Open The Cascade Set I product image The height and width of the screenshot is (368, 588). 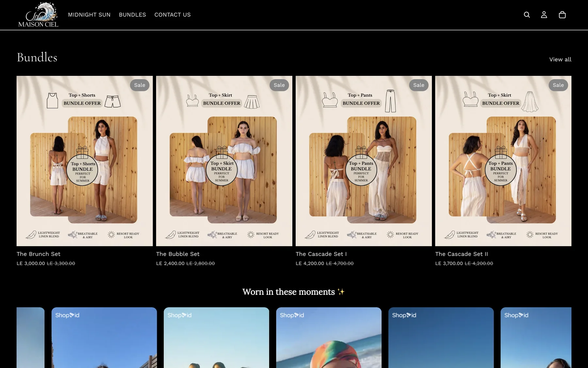(364, 161)
